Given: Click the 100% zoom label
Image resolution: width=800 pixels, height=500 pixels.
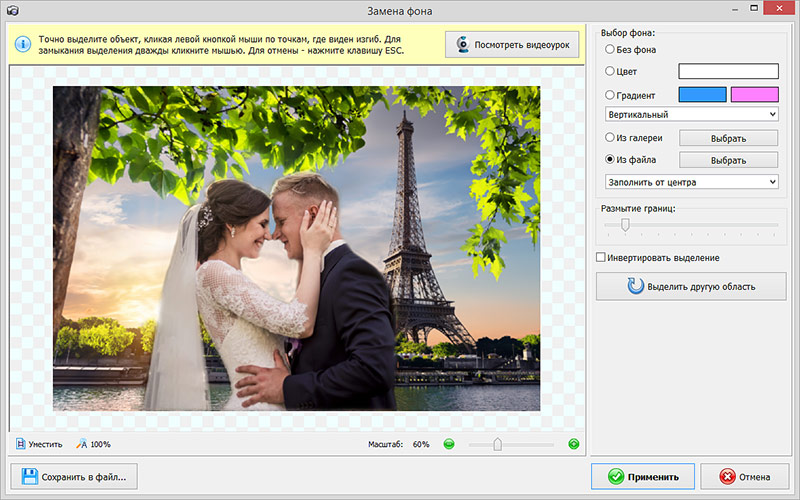Looking at the screenshot, I should [x=101, y=444].
